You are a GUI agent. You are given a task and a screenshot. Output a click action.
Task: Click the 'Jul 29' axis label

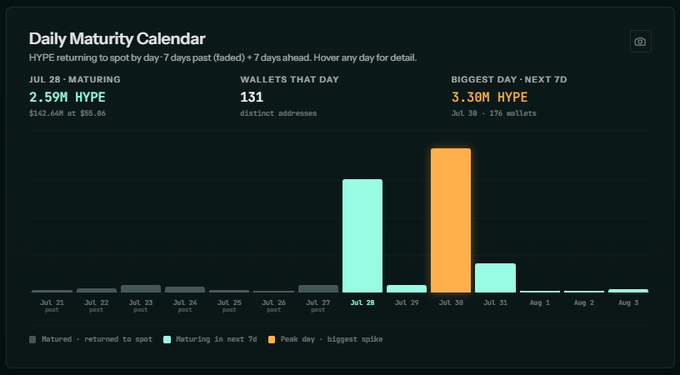click(x=407, y=303)
